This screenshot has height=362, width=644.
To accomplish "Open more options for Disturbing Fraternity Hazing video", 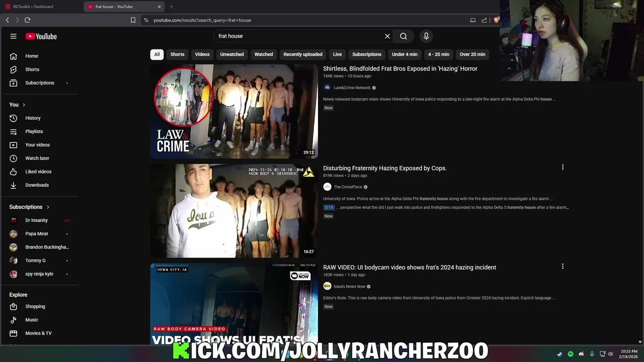I will tap(562, 167).
